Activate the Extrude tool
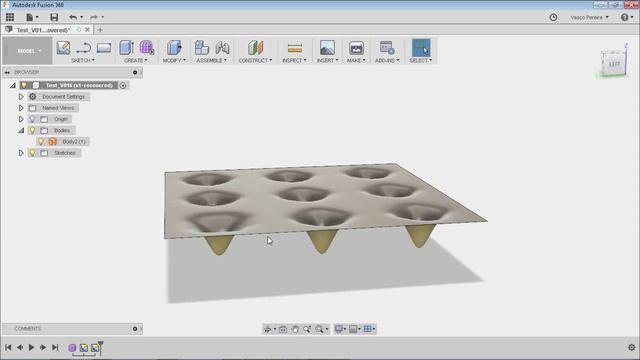The image size is (640, 360). pyautogui.click(x=126, y=48)
